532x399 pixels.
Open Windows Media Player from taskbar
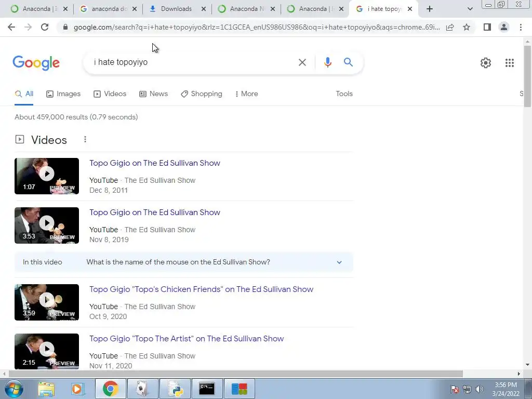coord(78,389)
